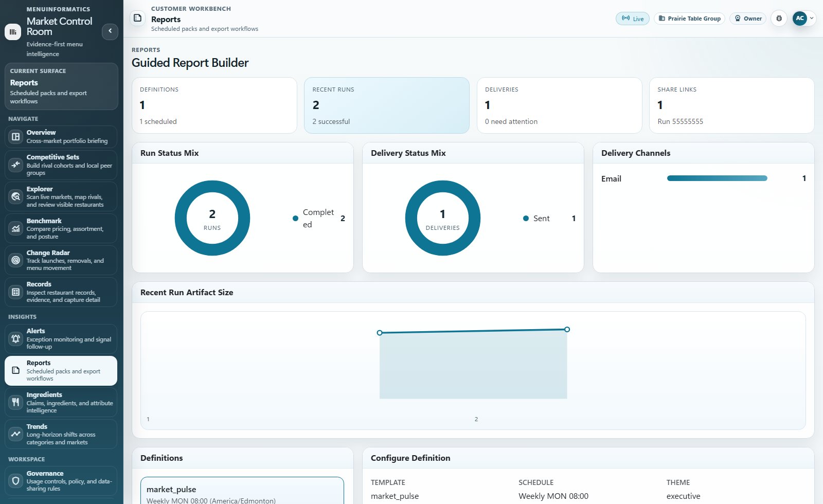Open Overview navigation item
Viewport: 823px width, 504px height.
[61, 137]
